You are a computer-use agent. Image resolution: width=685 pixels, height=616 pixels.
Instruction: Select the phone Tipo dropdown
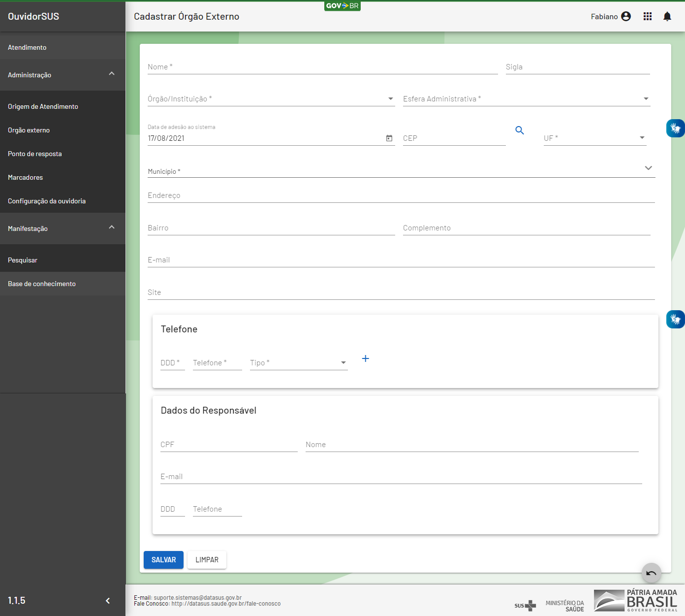[x=298, y=363]
